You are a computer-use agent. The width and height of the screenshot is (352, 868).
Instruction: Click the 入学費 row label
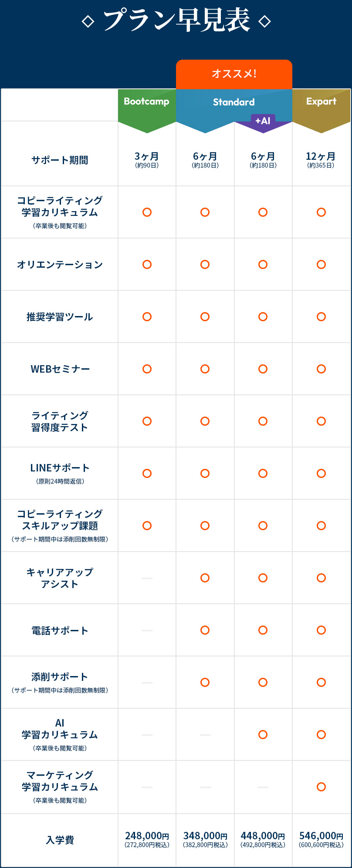click(x=60, y=840)
